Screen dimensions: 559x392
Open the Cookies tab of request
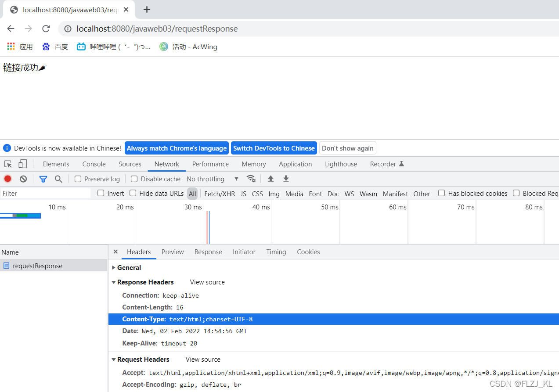pyautogui.click(x=308, y=252)
